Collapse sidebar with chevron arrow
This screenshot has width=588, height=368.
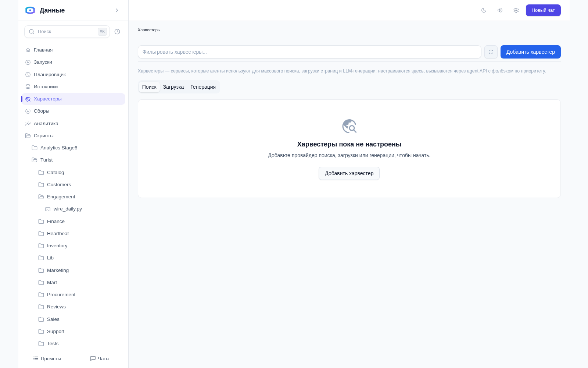click(117, 10)
